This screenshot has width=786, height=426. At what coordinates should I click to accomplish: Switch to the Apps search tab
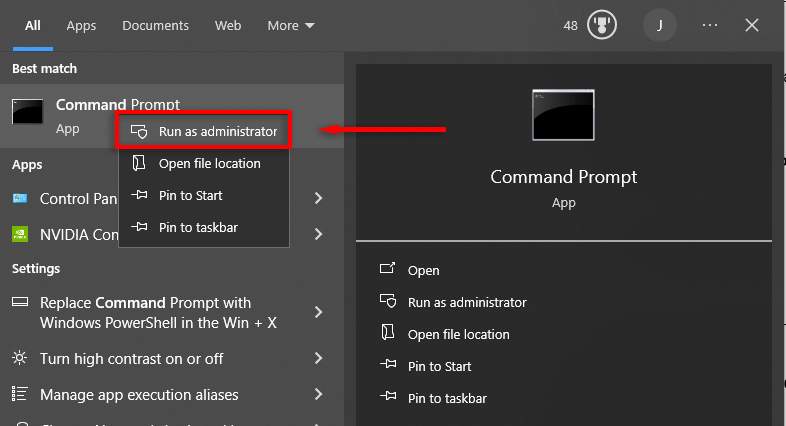point(81,25)
